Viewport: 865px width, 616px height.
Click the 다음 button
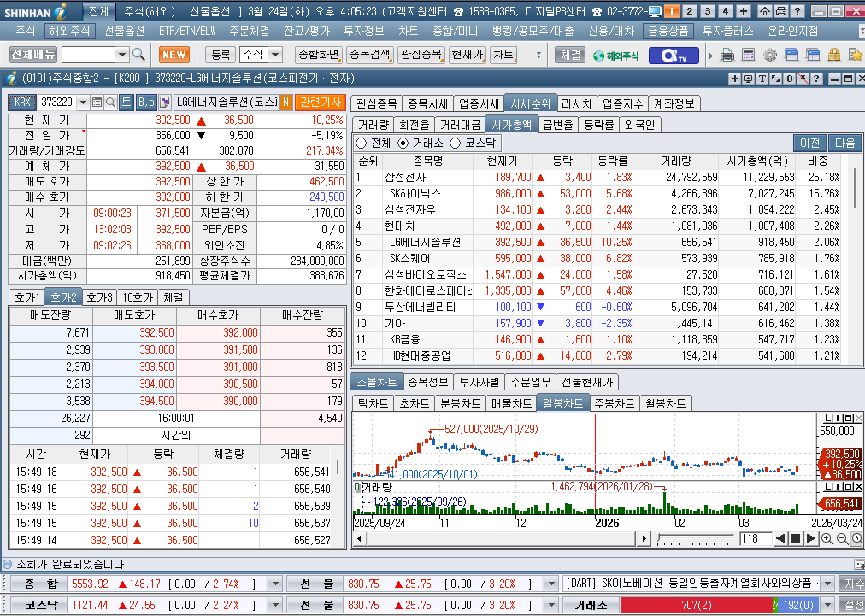(x=844, y=143)
